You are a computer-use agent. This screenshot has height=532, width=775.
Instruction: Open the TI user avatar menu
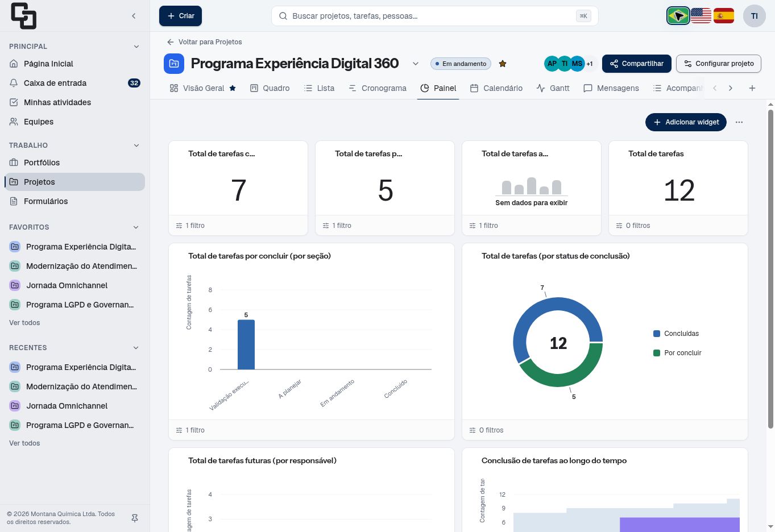(x=755, y=16)
